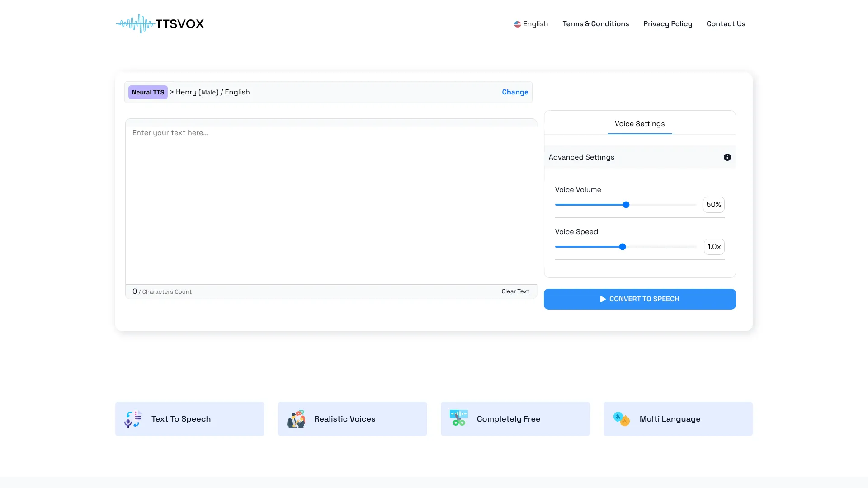Click the English language flag icon
Screen dimensions: 868x488
[x=517, y=24]
